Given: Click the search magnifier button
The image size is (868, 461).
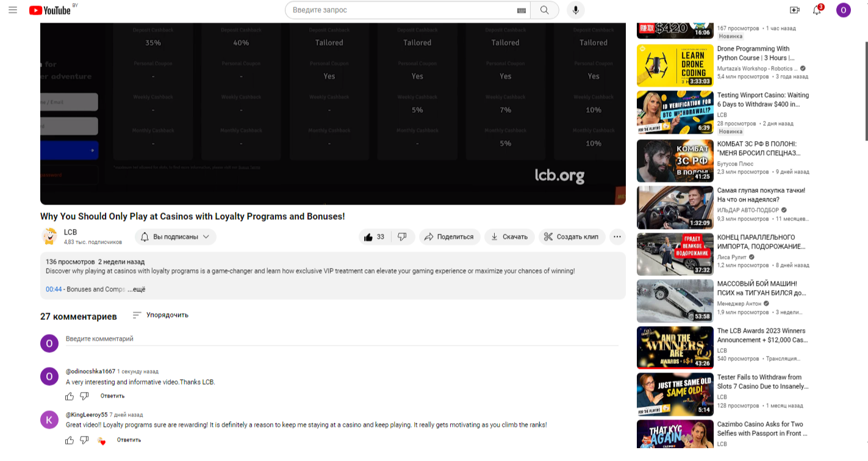Looking at the screenshot, I should pos(544,10).
